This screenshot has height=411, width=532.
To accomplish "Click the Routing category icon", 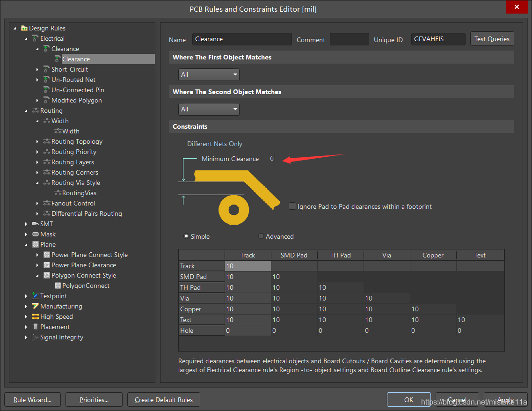I will coord(36,111).
